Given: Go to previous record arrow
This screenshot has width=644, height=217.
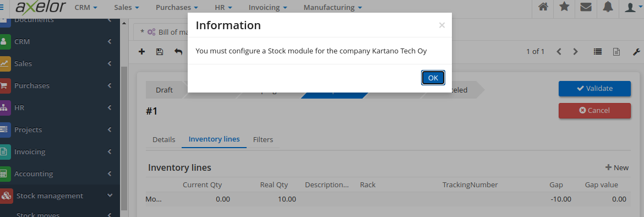Looking at the screenshot, I should pyautogui.click(x=559, y=51).
